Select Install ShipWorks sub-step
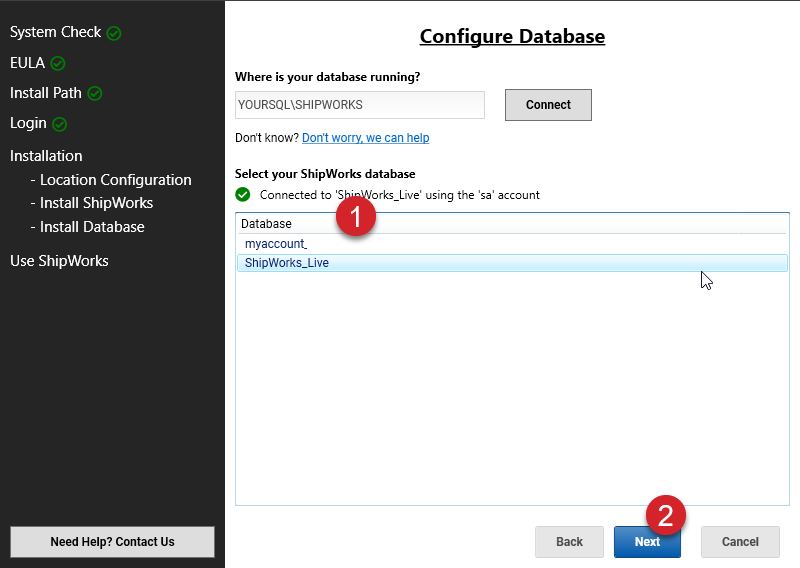This screenshot has height=568, width=800. pos(92,203)
